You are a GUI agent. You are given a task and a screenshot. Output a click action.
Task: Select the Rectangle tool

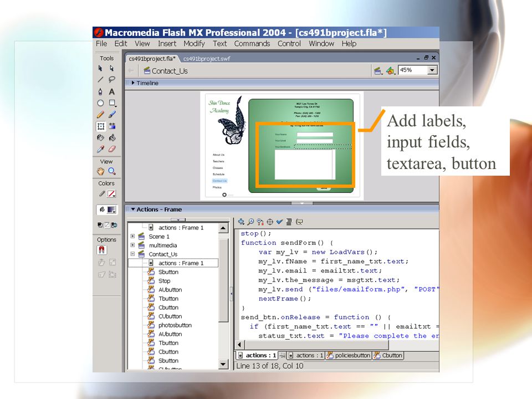pyautogui.click(x=112, y=103)
